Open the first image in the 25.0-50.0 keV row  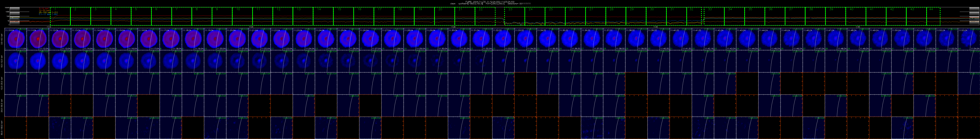point(16,105)
